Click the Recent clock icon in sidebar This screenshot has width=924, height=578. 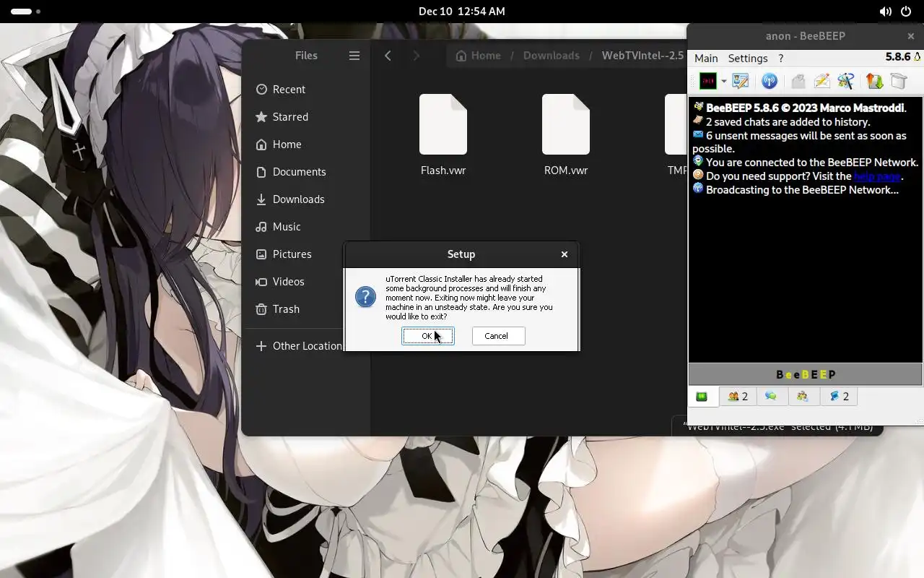click(261, 90)
